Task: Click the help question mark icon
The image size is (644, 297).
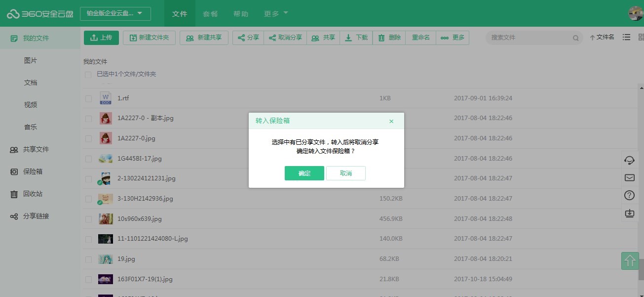Action: 629,195
